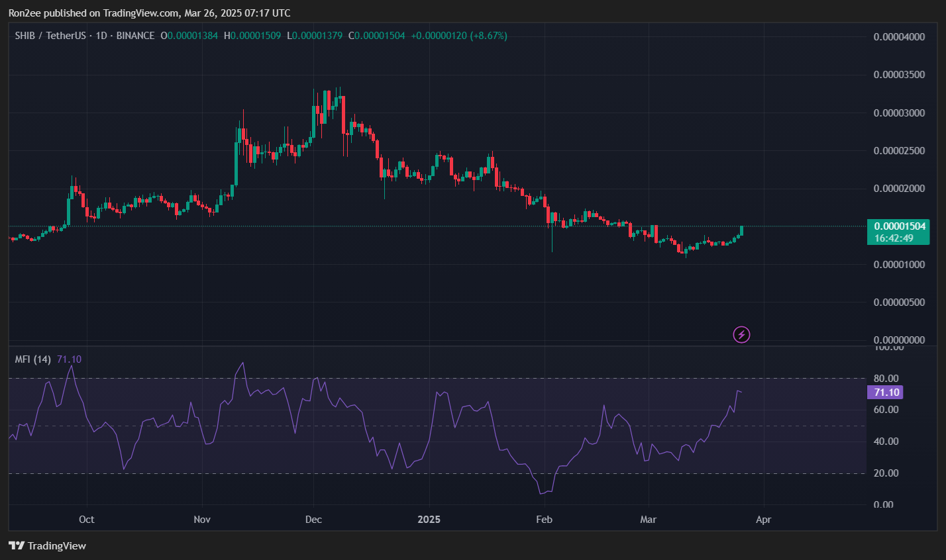
Task: Open the SHIB / TetherUS symbol menu
Action: (50, 35)
